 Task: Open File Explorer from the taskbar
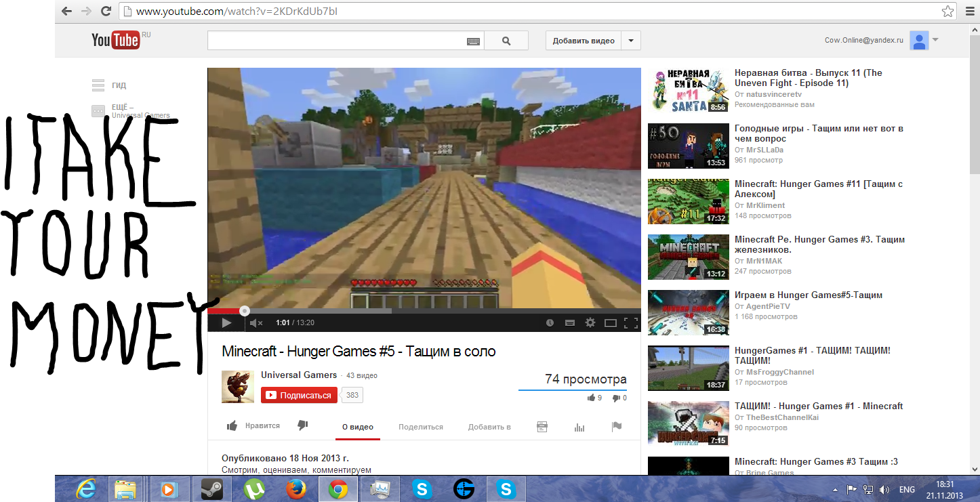125,488
